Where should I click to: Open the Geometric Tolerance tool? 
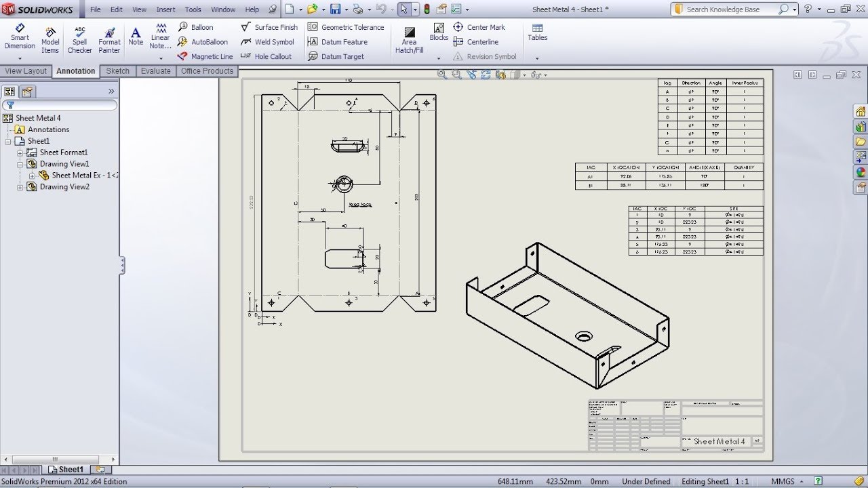point(346,27)
